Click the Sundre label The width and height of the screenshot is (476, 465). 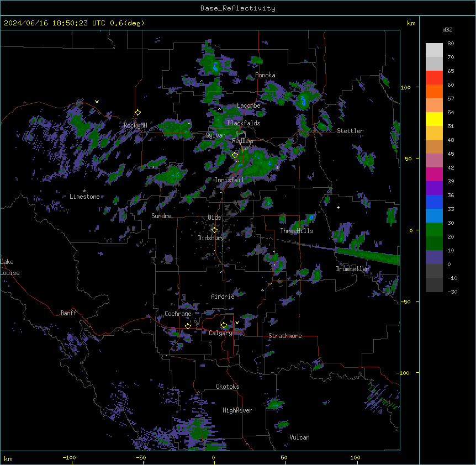[161, 216]
